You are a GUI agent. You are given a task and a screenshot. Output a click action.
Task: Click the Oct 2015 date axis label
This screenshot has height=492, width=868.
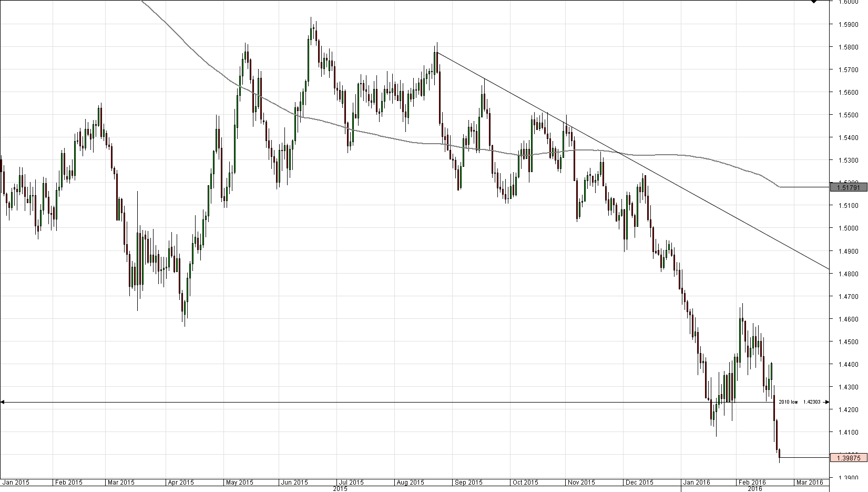tap(525, 482)
